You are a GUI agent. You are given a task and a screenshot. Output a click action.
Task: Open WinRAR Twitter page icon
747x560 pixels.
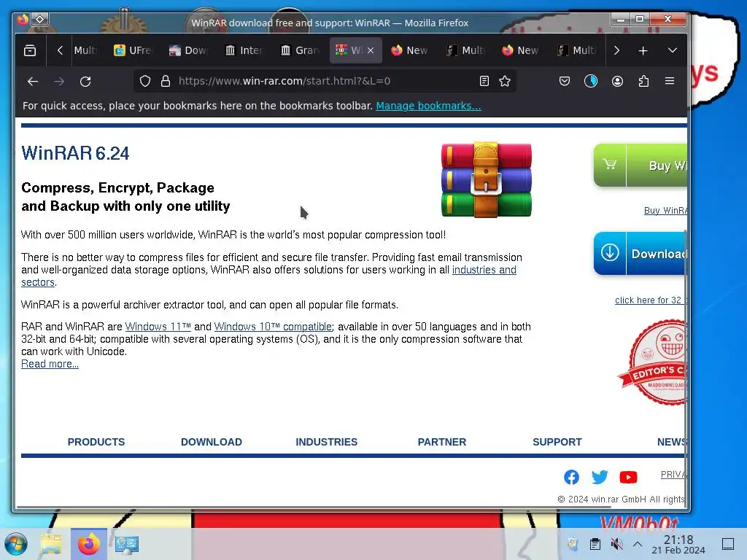click(x=600, y=477)
